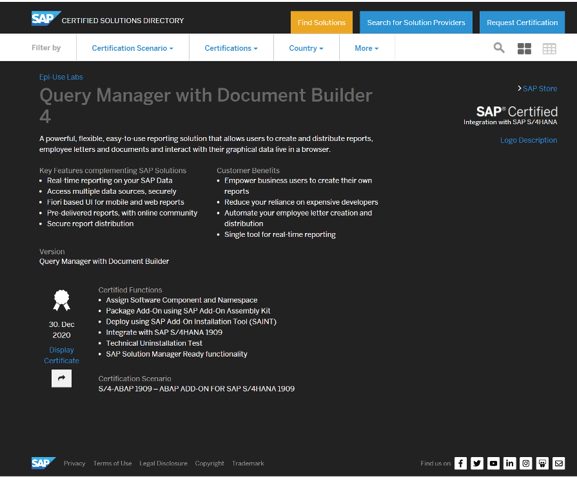Open the Copyright footer link
The width and height of the screenshot is (577, 477).
[209, 463]
